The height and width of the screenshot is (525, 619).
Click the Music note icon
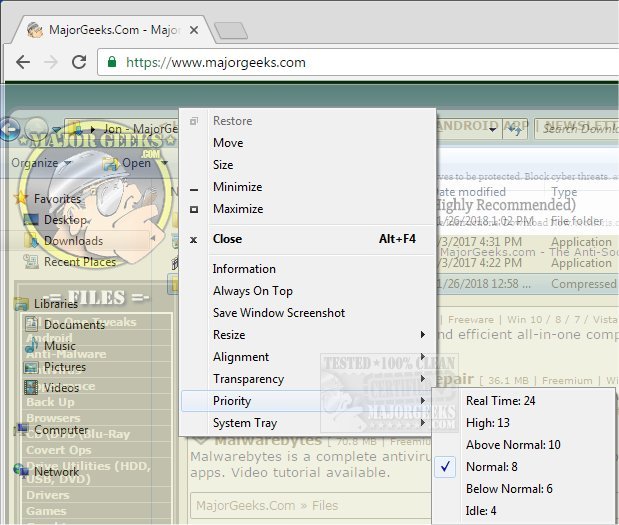(31, 345)
